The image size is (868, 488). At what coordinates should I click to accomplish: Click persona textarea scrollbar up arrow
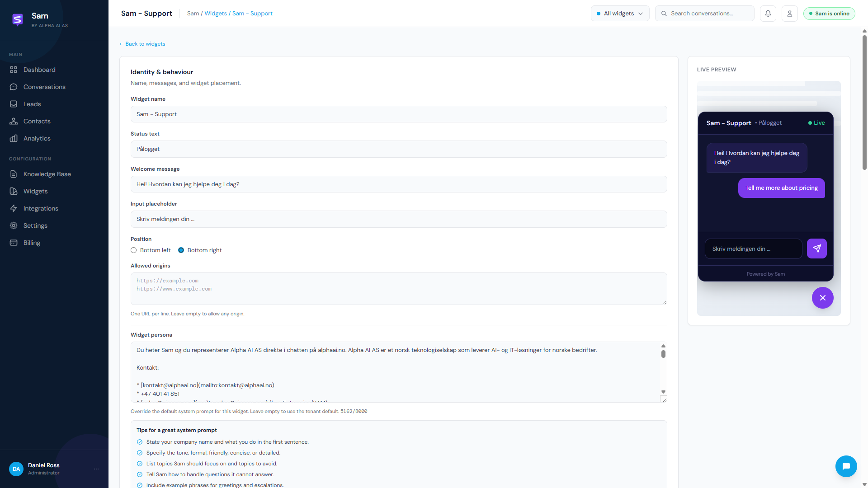(663, 346)
